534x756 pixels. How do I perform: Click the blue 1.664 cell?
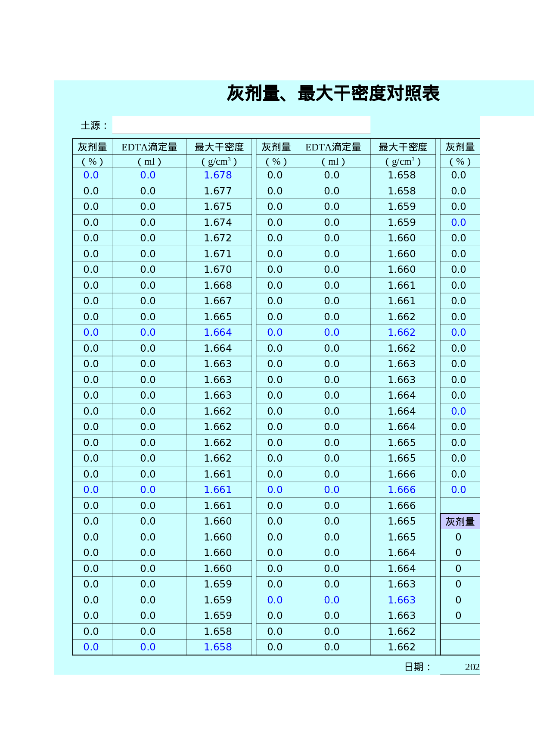point(219,332)
